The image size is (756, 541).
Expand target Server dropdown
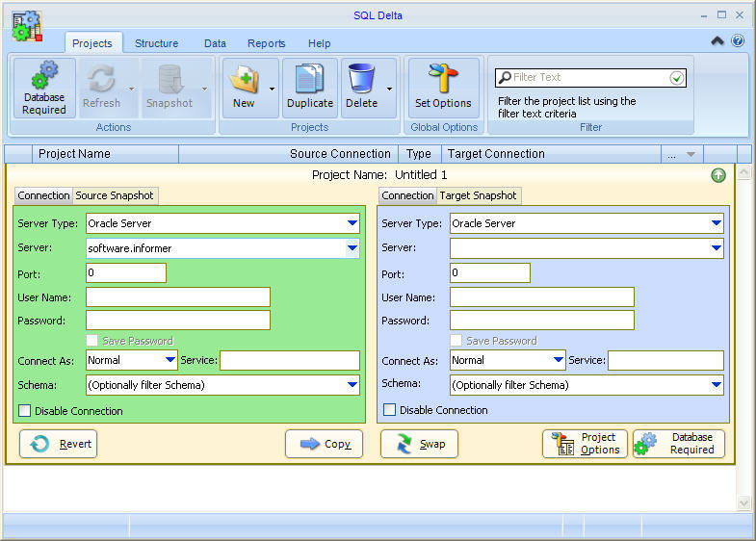[716, 248]
